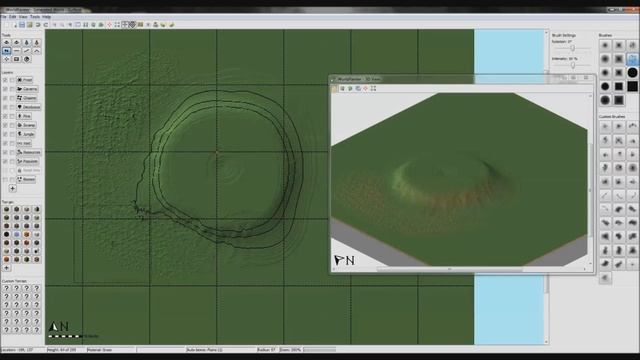Click the Height status bar entry

(62, 350)
